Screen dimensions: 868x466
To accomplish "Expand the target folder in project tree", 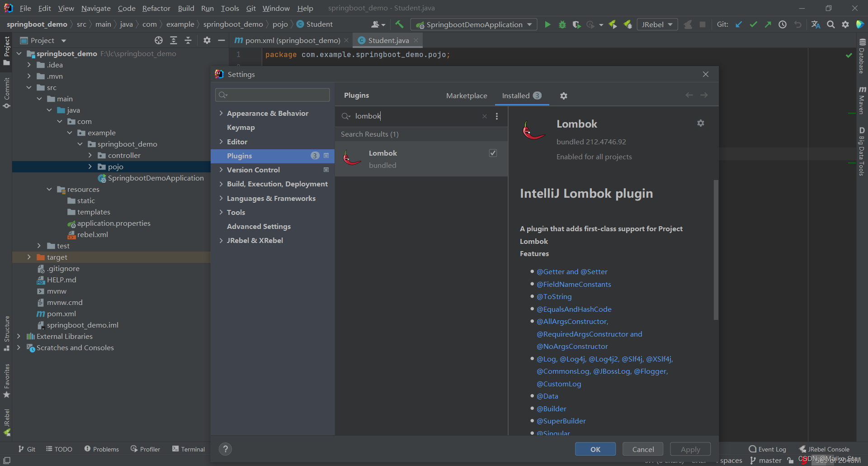I will 29,257.
